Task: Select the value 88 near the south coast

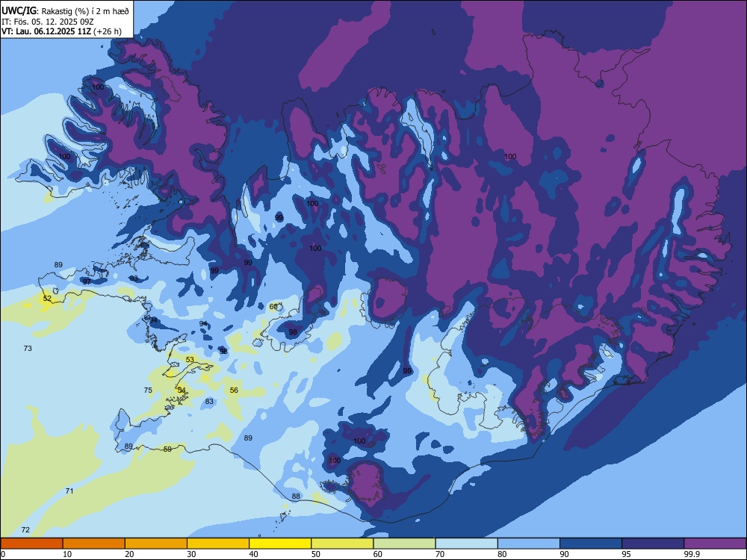Action: pos(296,497)
